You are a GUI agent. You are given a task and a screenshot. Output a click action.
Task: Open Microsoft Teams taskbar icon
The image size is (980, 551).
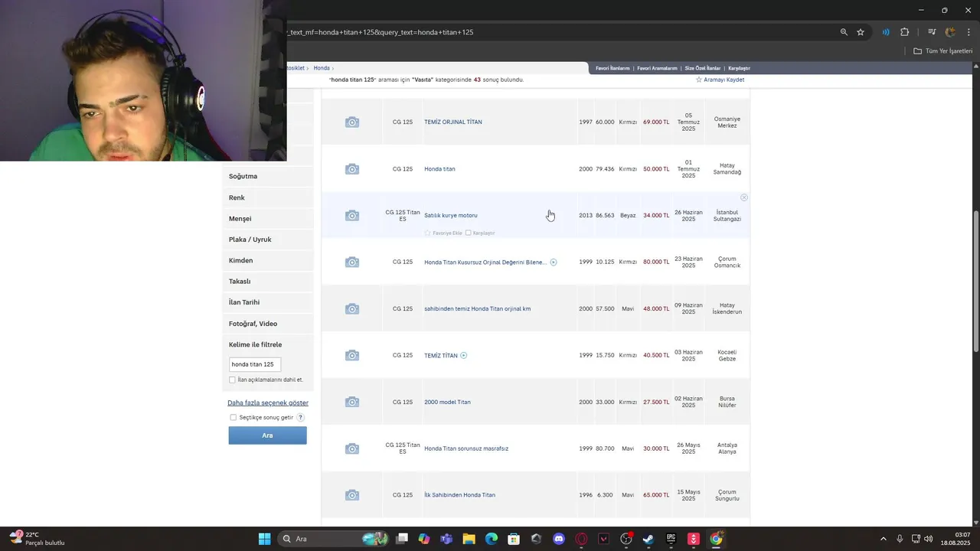point(446,539)
